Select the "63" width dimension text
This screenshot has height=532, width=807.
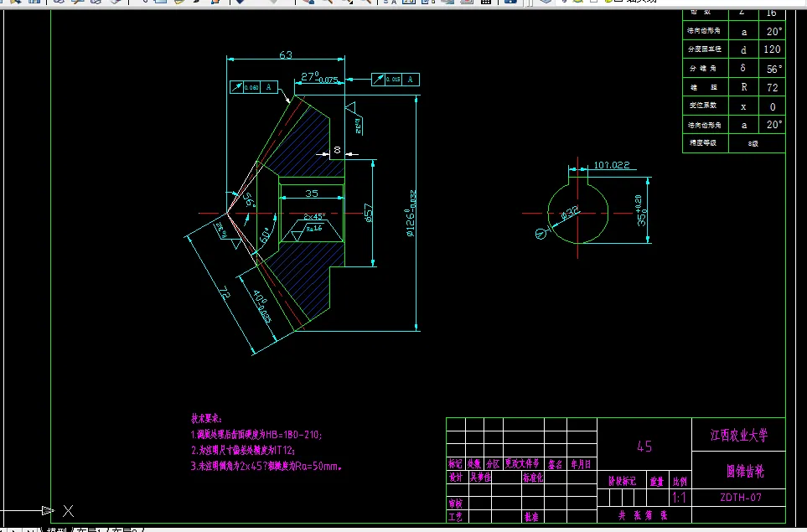(286, 54)
